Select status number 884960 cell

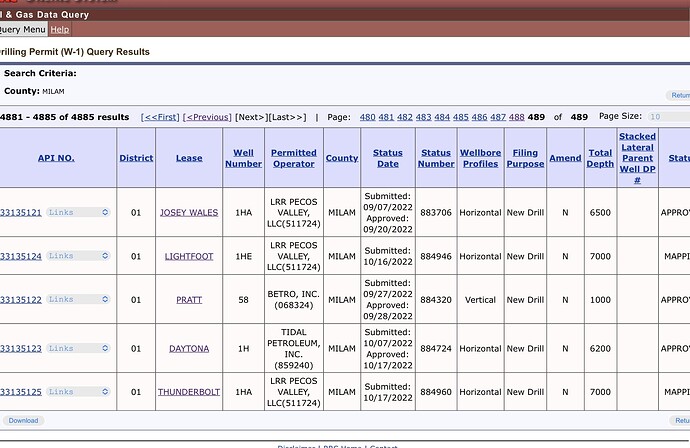tap(436, 392)
